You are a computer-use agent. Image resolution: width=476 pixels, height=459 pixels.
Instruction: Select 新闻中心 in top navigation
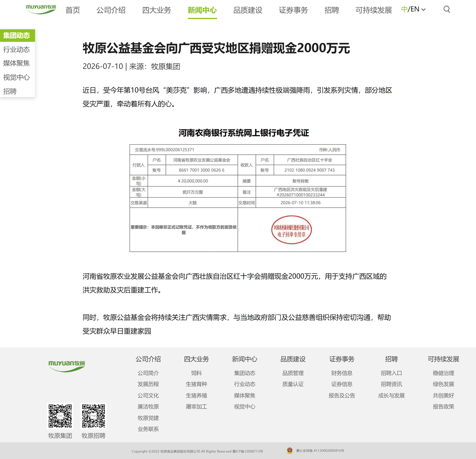click(x=202, y=10)
